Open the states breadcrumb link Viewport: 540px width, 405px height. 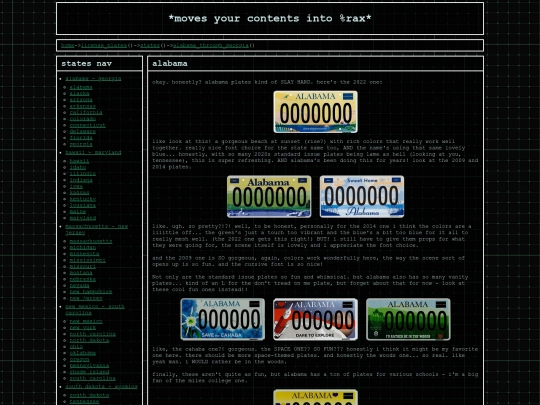point(150,45)
